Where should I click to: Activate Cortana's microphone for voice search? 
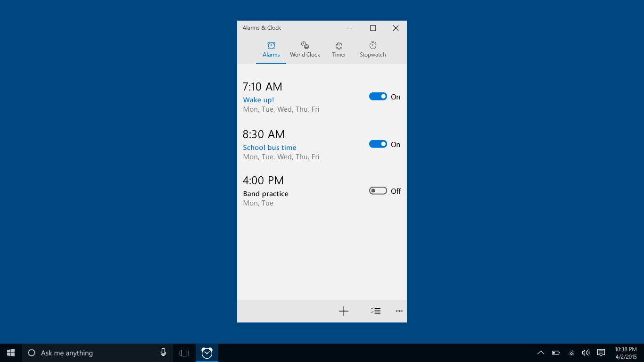point(163,352)
